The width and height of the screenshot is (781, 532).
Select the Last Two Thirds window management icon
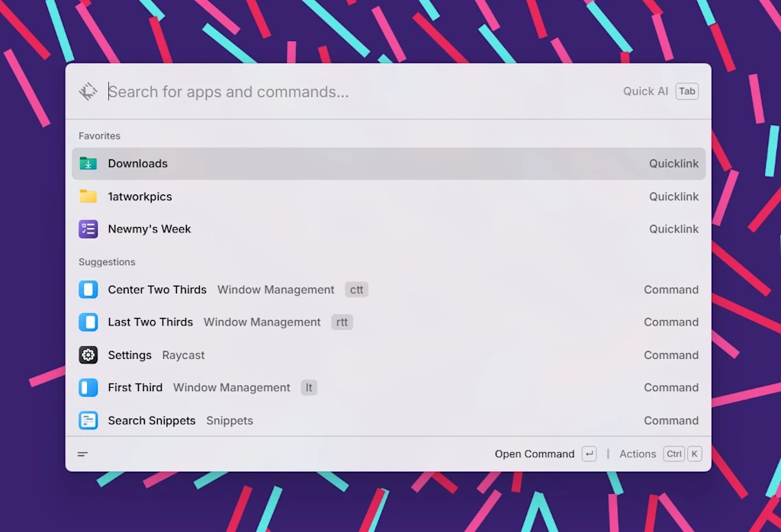point(88,322)
